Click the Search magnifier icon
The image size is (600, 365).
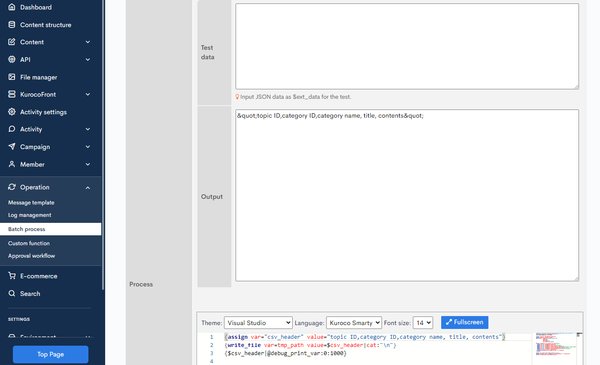point(12,293)
